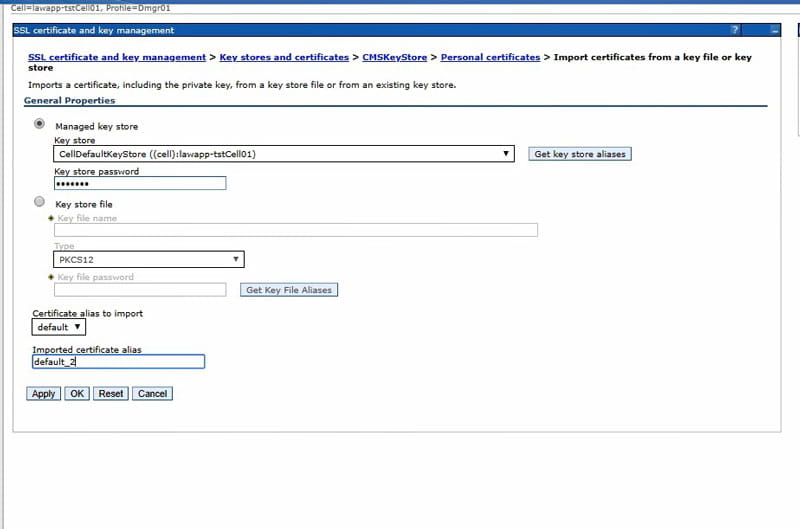Image resolution: width=800 pixels, height=529 pixels.
Task: Focus the Key file password field
Action: point(140,290)
